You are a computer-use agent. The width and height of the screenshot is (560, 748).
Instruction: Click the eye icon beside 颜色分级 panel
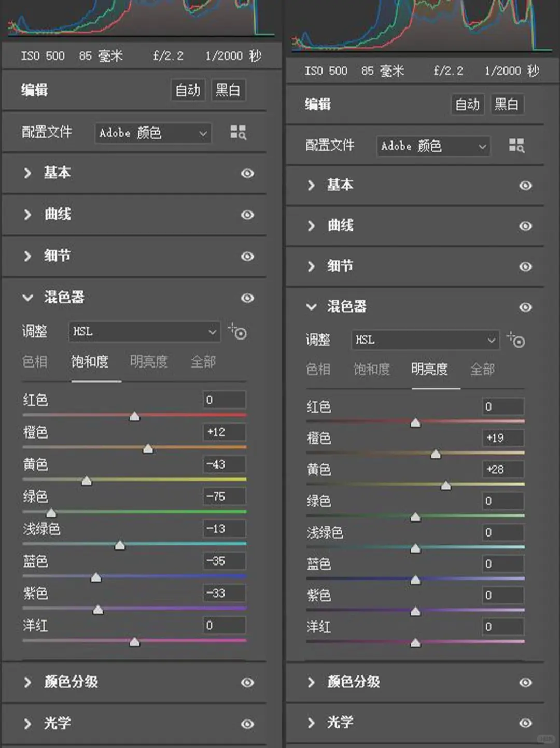coord(247,683)
